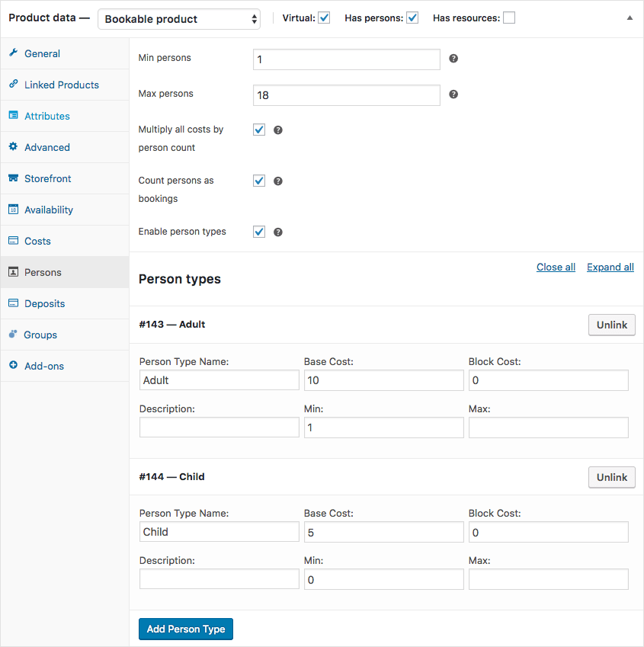Open the Deposits tab
The height and width of the screenshot is (647, 644).
pos(45,303)
